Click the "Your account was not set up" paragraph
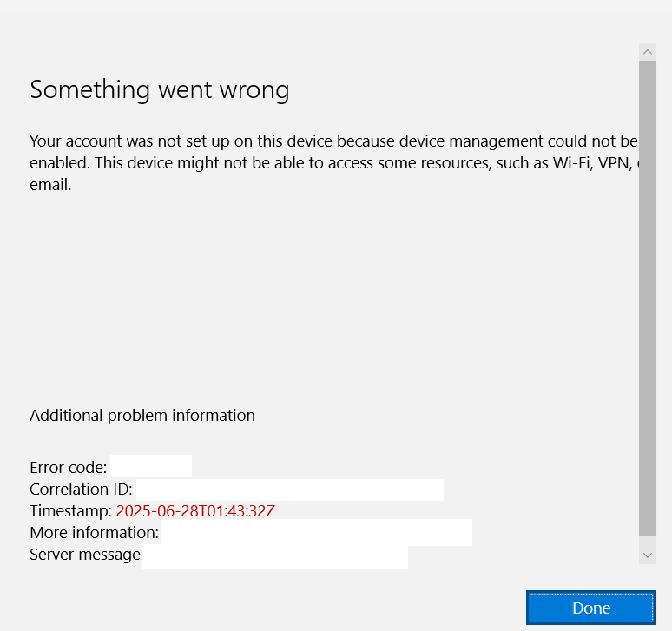Image resolution: width=672 pixels, height=631 pixels. click(x=334, y=163)
